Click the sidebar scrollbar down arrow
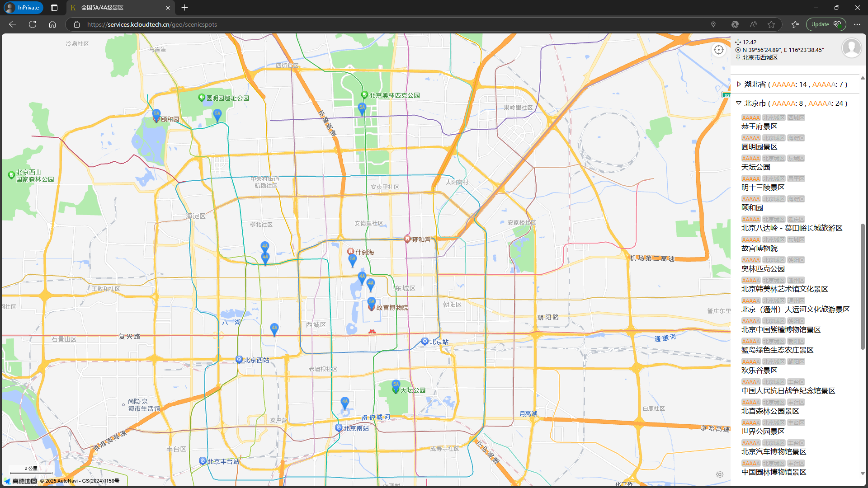 (863, 473)
